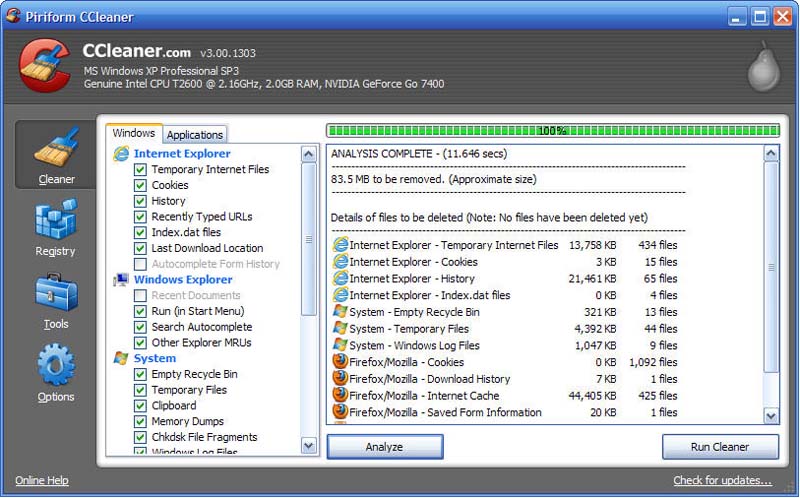This screenshot has width=800, height=498.
Task: Click the Windows icon beside System - Temporary Files
Action: point(340,329)
